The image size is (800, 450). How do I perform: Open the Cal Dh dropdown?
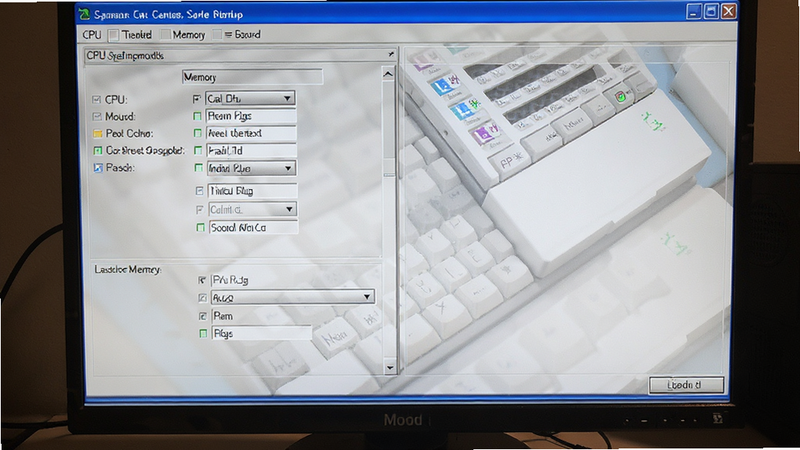250,98
